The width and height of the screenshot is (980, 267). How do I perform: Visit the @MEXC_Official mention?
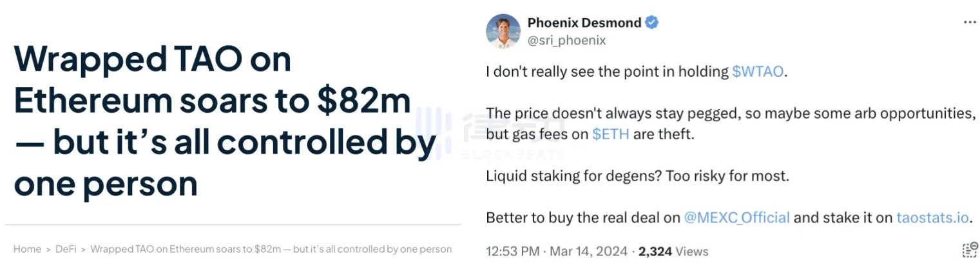coord(736,217)
